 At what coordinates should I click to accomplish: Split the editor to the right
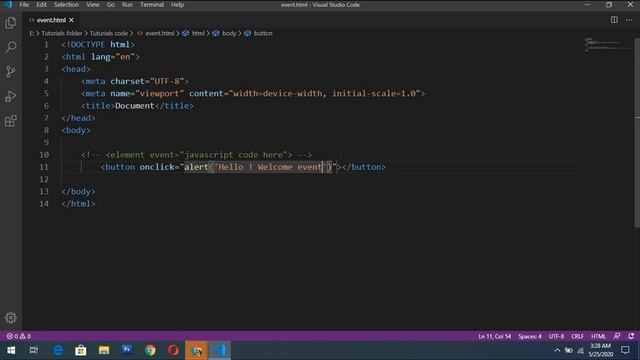614,20
